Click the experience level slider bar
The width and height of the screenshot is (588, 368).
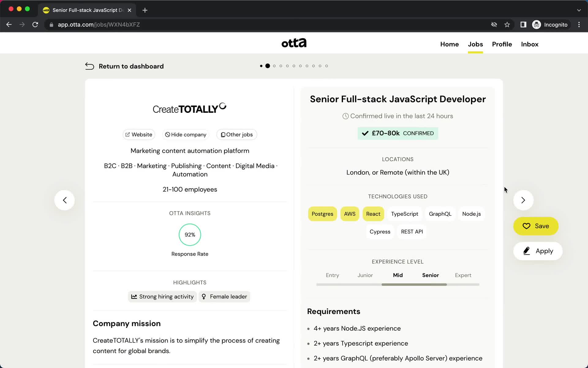(x=398, y=285)
